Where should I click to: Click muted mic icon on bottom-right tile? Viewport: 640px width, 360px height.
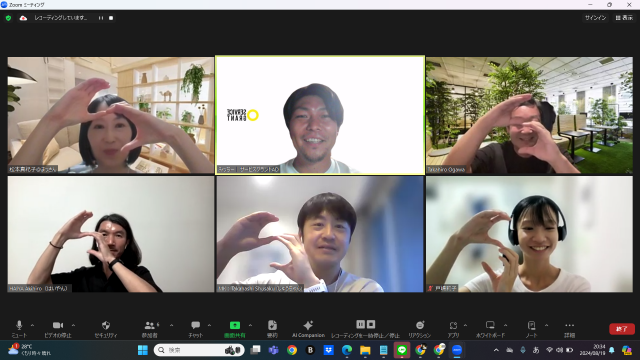click(x=430, y=288)
